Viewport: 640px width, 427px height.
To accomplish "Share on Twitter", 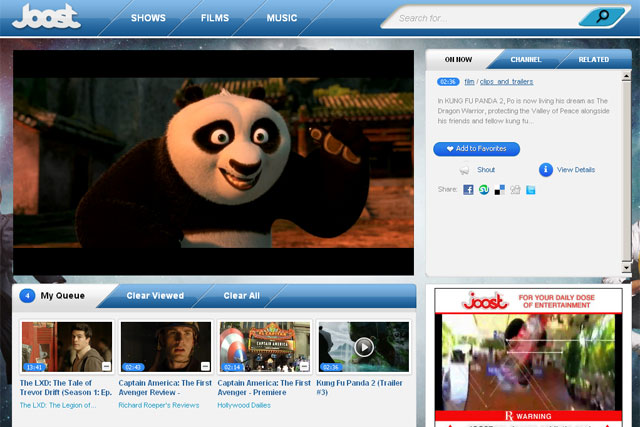I will (x=531, y=190).
